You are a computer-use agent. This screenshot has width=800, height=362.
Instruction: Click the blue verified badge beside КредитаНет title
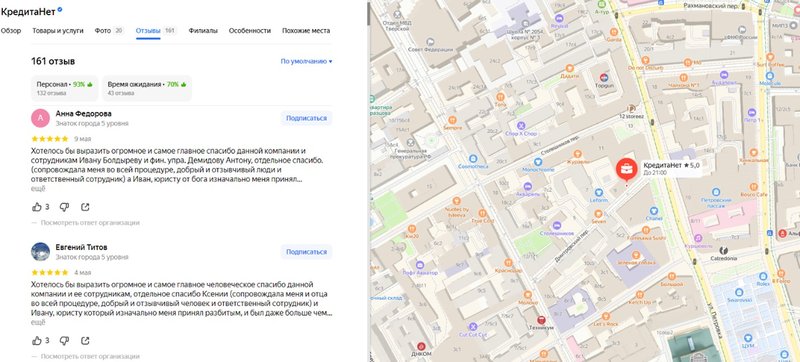click(x=60, y=10)
